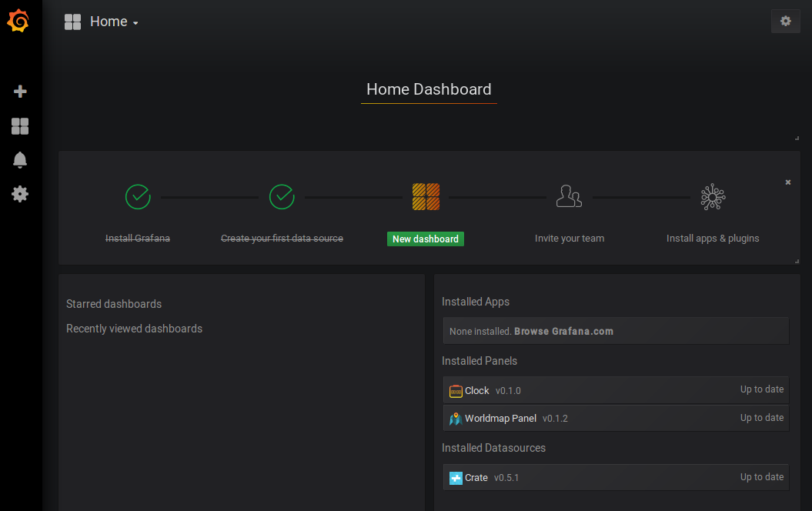This screenshot has width=812, height=511.
Task: Click the title panel resize handle
Action: click(x=797, y=138)
